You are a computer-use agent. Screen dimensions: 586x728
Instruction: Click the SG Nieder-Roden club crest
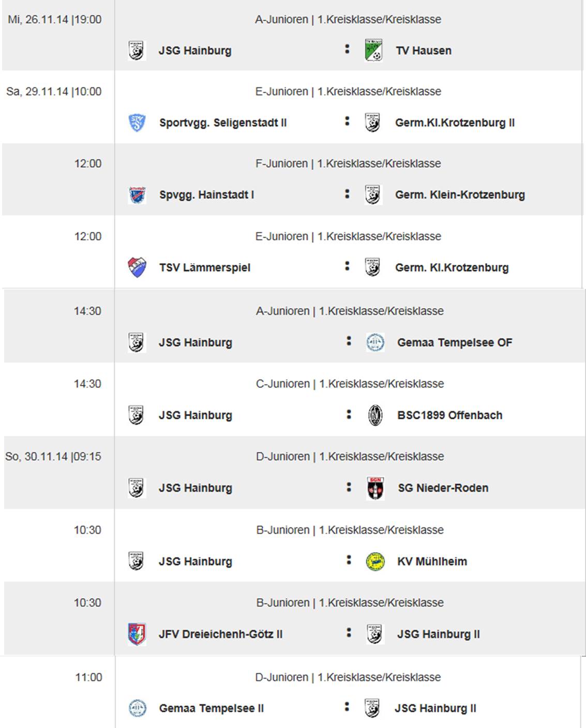tap(375, 488)
